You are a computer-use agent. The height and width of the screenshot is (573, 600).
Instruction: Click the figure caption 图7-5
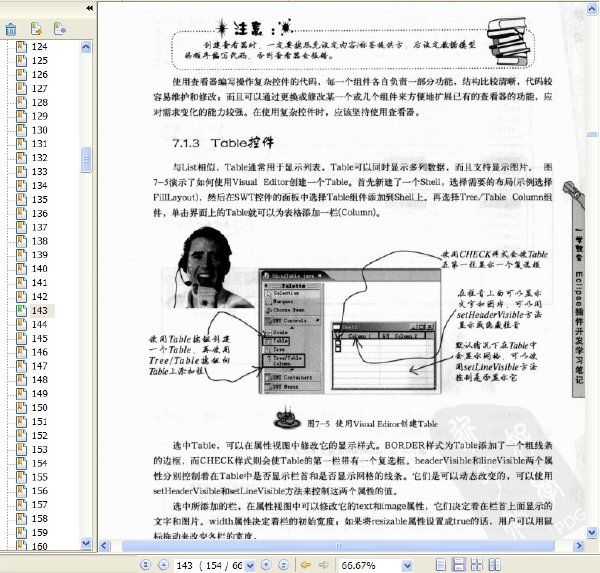coord(372,424)
